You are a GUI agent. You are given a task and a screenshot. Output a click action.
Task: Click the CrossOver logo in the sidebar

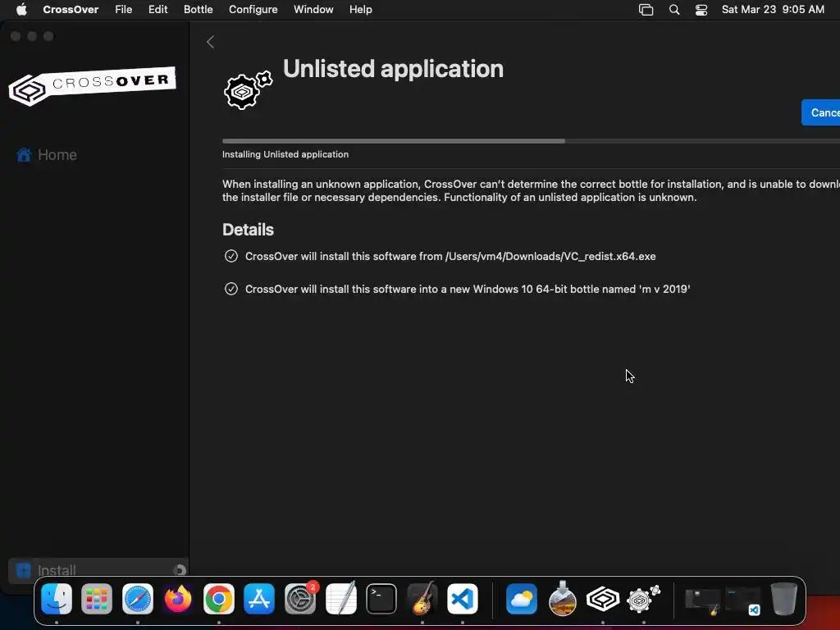click(92, 85)
